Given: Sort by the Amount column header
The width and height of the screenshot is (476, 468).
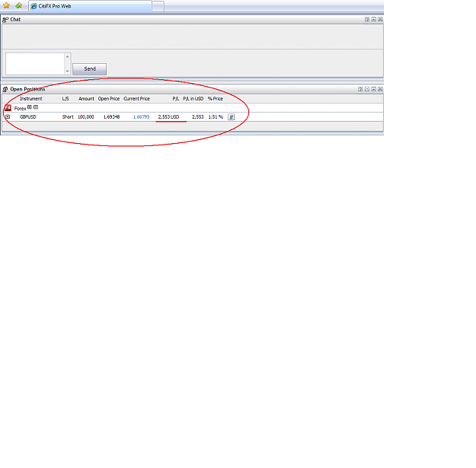Looking at the screenshot, I should [86, 99].
